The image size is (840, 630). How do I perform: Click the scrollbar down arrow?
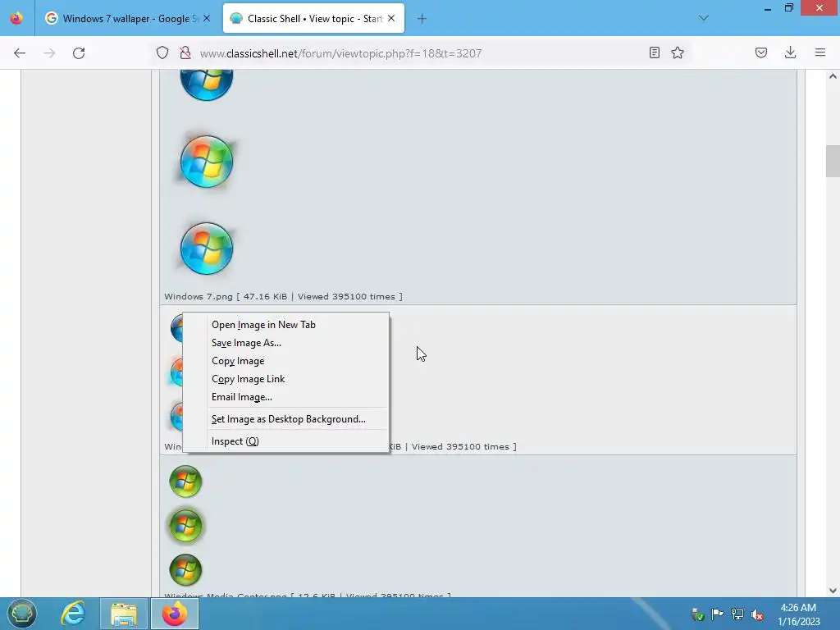(x=833, y=591)
